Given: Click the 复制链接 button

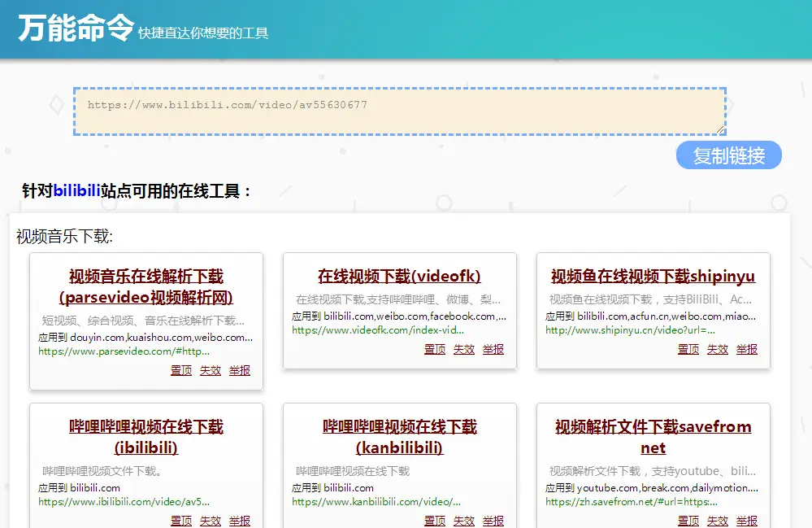Looking at the screenshot, I should [x=728, y=155].
